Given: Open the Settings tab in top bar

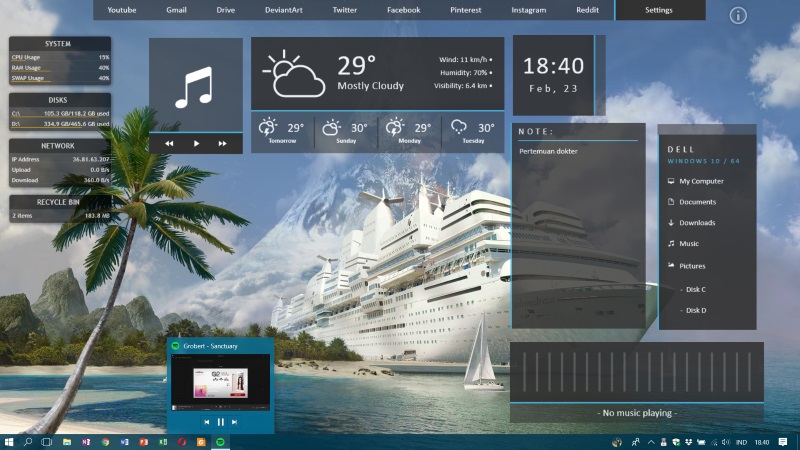Looking at the screenshot, I should coord(660,10).
